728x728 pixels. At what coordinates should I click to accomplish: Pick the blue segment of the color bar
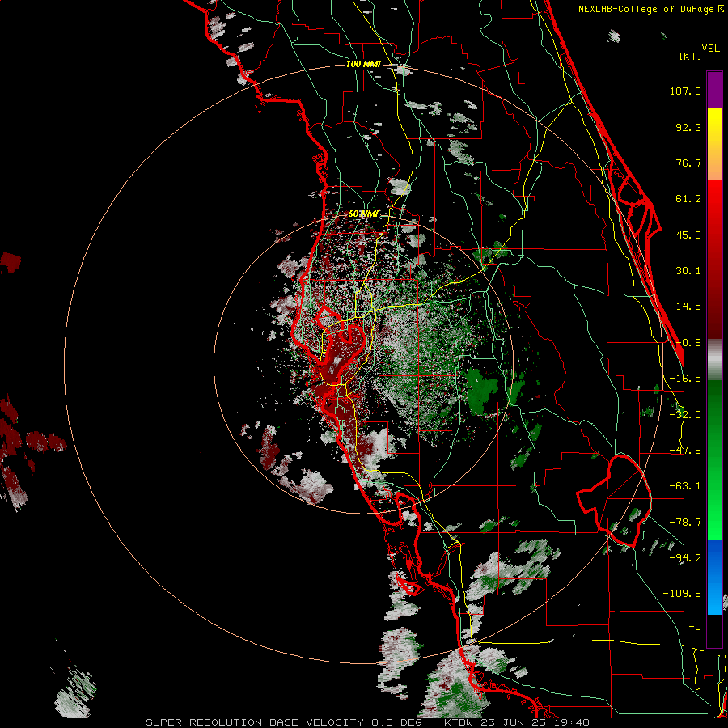click(714, 577)
